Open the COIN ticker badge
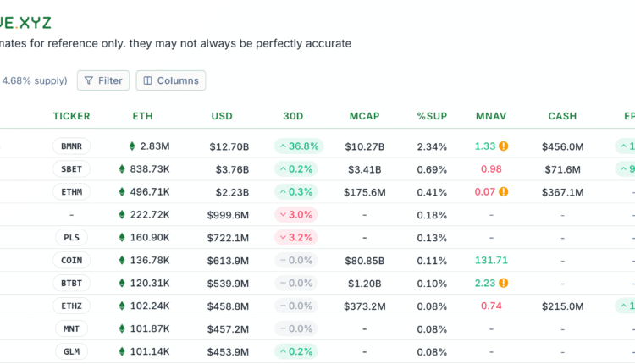Image resolution: width=635 pixels, height=364 pixels. pyautogui.click(x=71, y=261)
